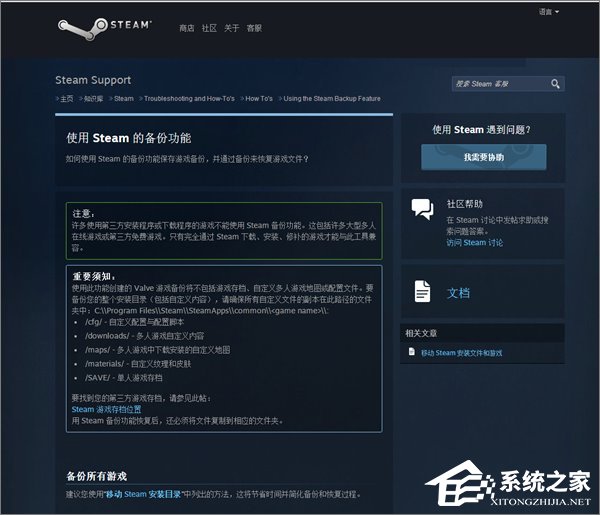Screen dimensions: 600x515
Task: Go to 知识库 in the breadcrumb
Action: (93, 99)
